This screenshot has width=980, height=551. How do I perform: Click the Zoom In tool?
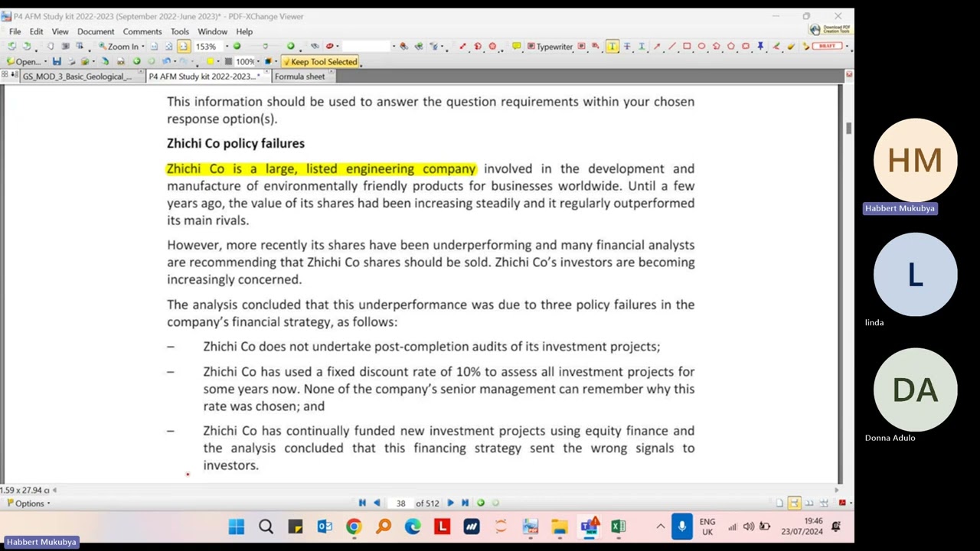pyautogui.click(x=119, y=47)
